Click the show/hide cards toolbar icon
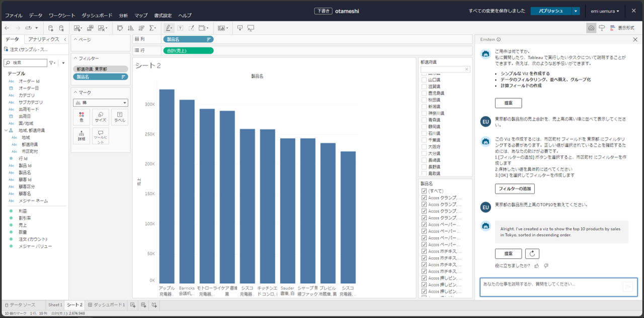 click(221, 28)
